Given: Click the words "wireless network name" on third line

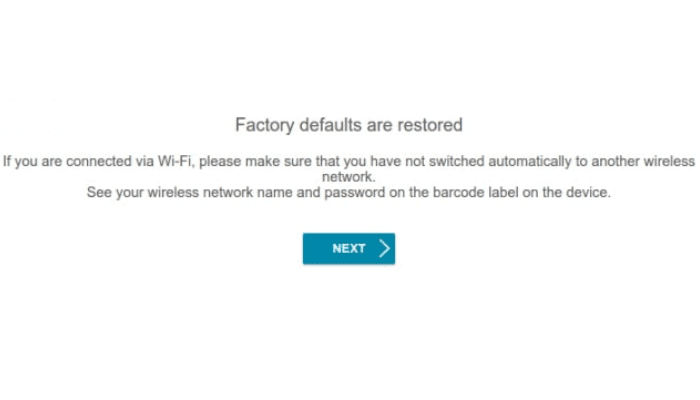Looking at the screenshot, I should [209, 192].
